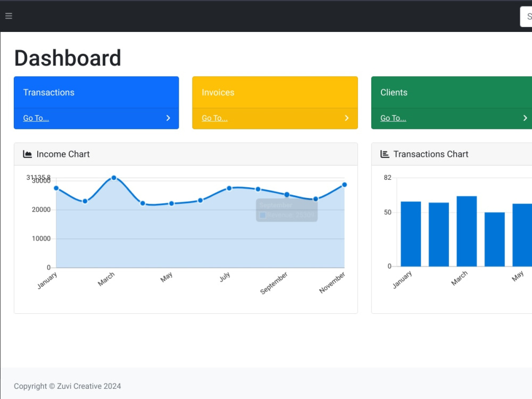
Task: Select the March peak point on Income Chart
Action: point(114,178)
